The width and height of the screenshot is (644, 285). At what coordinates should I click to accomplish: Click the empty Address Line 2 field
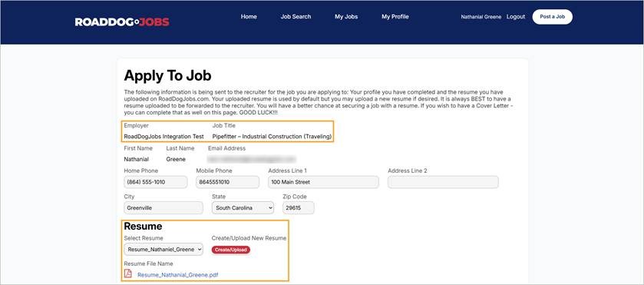pyautogui.click(x=443, y=182)
